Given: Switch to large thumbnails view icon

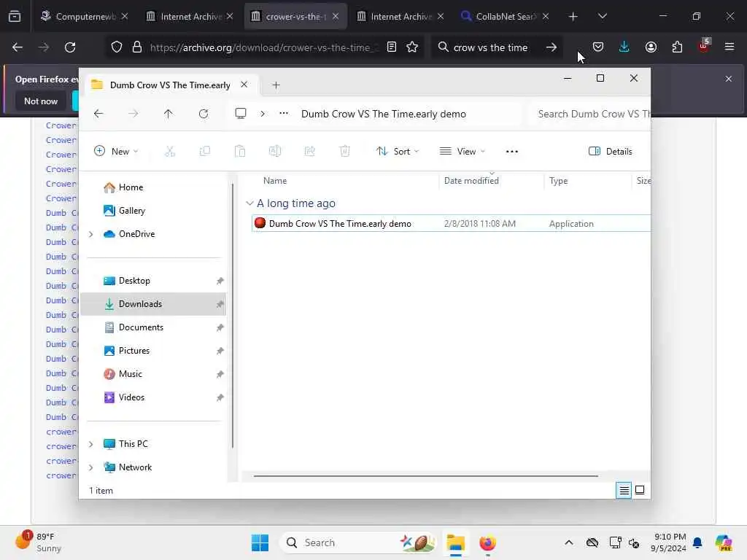Looking at the screenshot, I should pyautogui.click(x=640, y=490).
